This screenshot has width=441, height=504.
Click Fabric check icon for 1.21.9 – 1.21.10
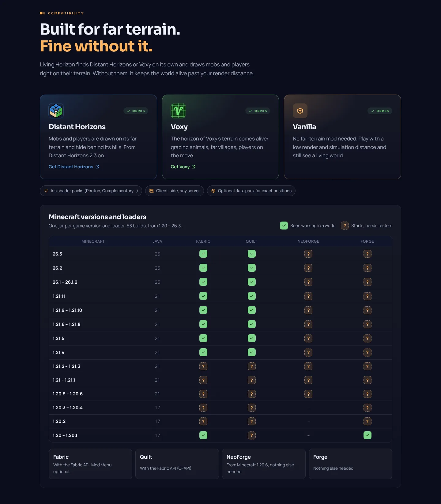point(203,310)
